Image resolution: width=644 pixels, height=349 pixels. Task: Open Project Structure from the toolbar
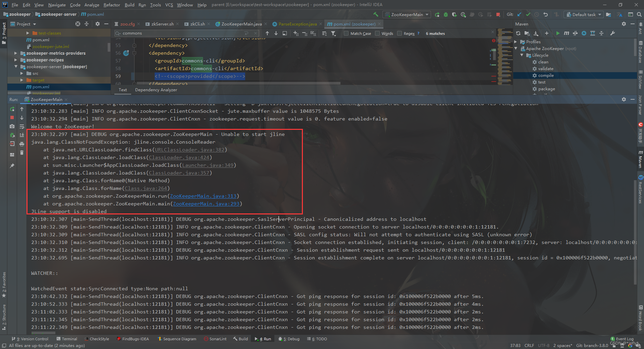[x=608, y=14]
